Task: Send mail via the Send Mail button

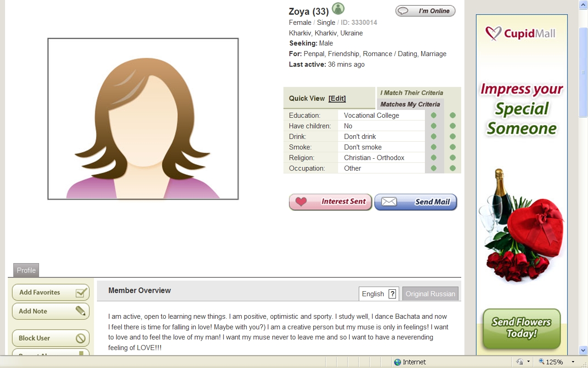Action: pyautogui.click(x=416, y=202)
